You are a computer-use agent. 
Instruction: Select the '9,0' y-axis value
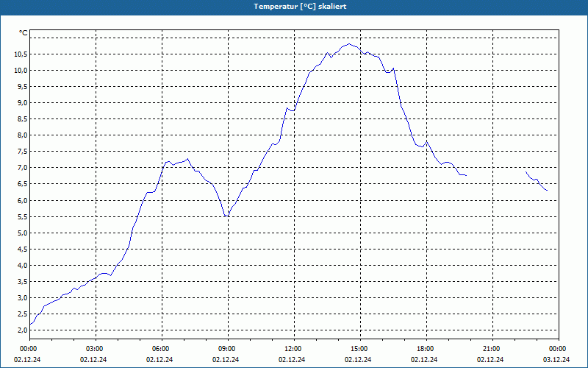coord(22,102)
